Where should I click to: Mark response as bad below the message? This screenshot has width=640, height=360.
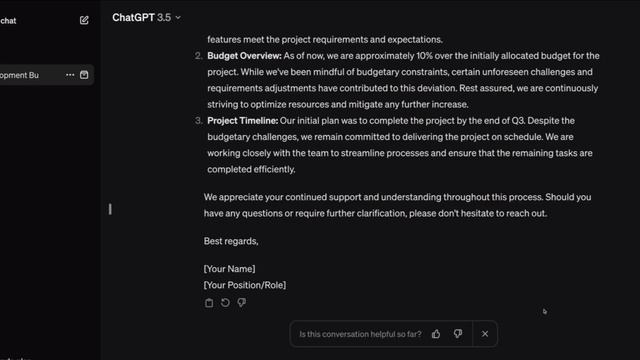242,302
